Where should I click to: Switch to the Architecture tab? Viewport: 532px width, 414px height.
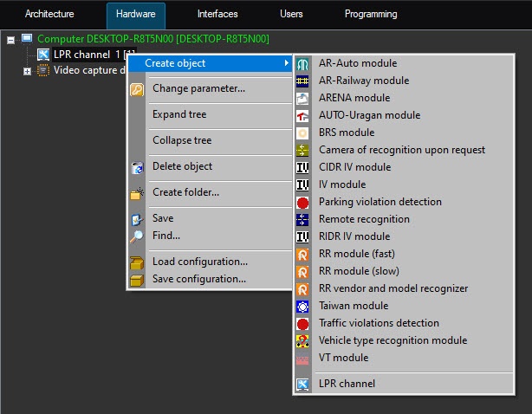(49, 14)
